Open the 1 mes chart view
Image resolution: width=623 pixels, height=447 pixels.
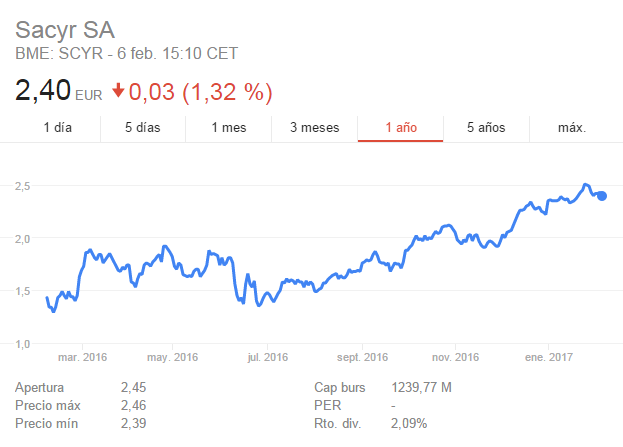[229, 128]
